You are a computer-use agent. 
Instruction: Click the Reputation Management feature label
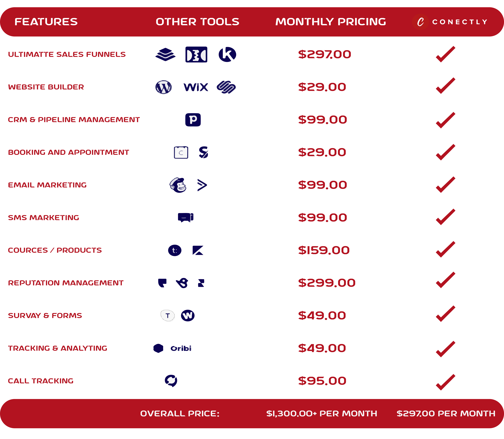66,283
